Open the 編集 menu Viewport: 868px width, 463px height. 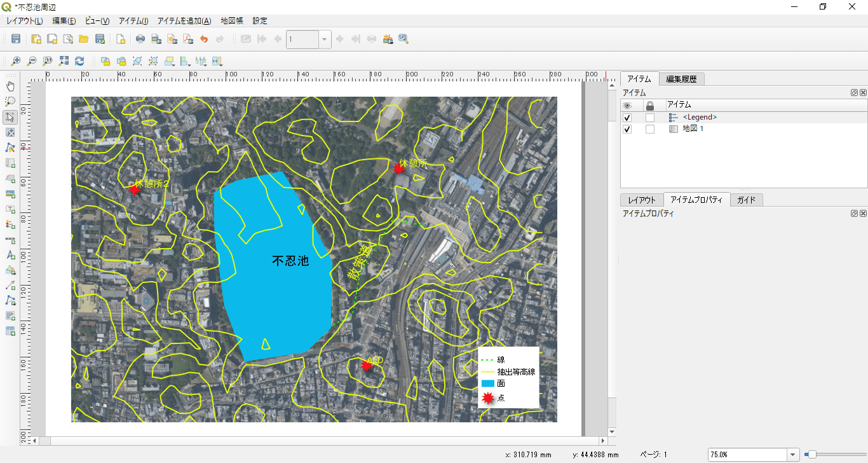click(x=64, y=21)
